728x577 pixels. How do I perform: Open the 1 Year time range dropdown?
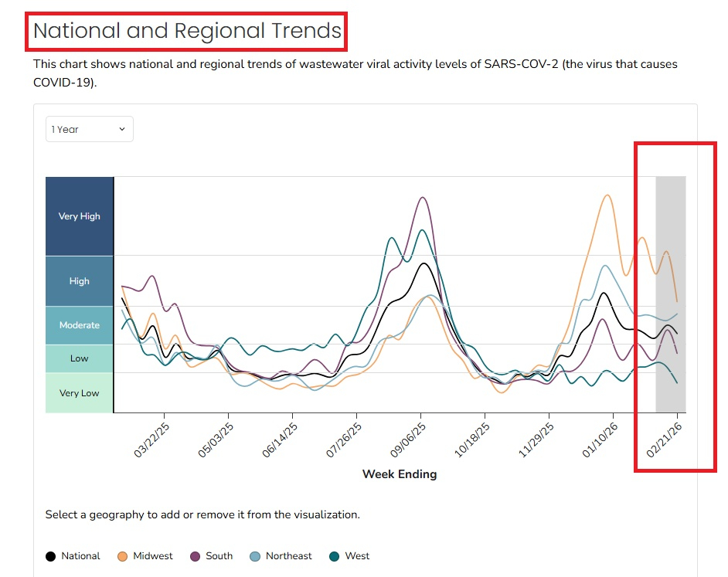click(89, 129)
